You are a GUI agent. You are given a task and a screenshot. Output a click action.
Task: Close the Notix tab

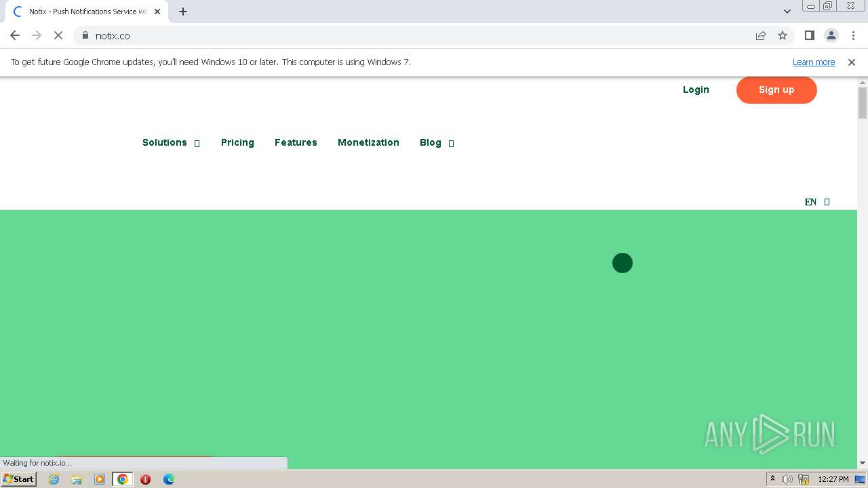(157, 12)
